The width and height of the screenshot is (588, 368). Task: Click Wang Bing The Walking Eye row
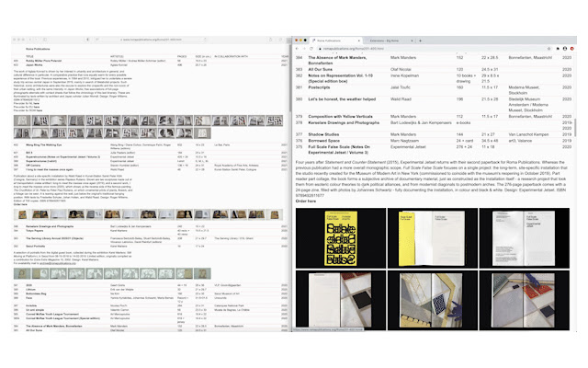click(x=151, y=145)
